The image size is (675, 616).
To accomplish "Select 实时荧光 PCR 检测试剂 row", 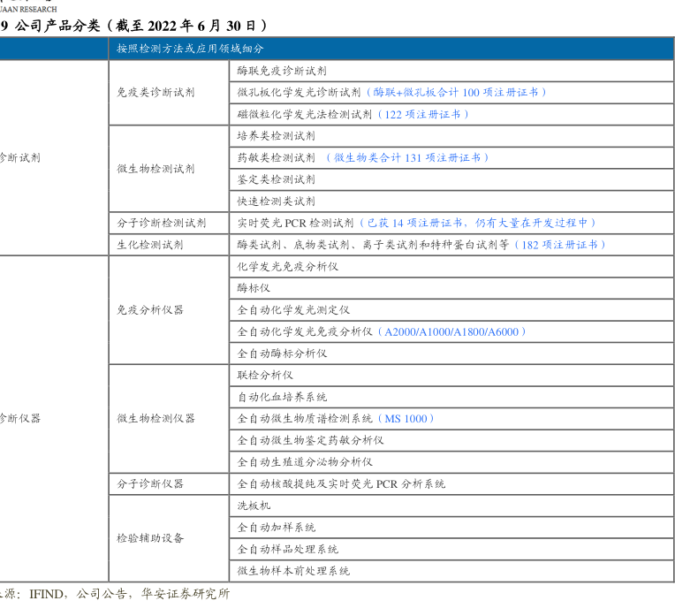I will pyautogui.click(x=451, y=223).
